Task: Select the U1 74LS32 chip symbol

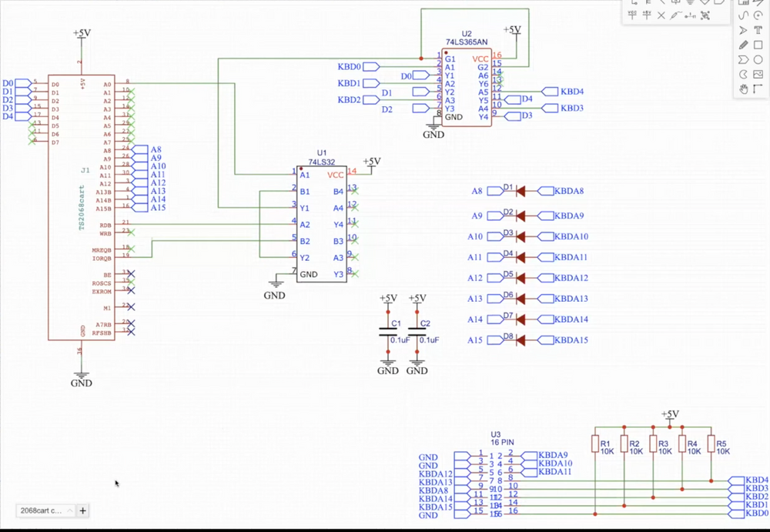Action: tap(321, 223)
